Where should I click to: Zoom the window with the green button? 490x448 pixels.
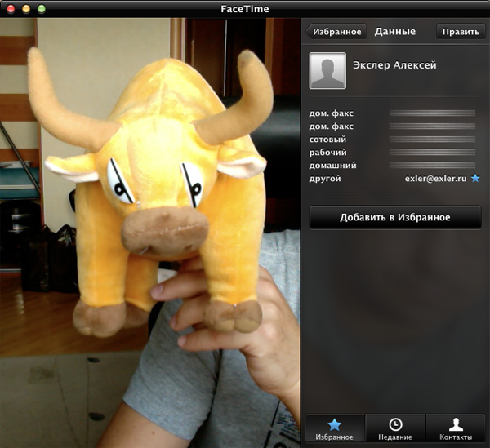click(x=42, y=8)
